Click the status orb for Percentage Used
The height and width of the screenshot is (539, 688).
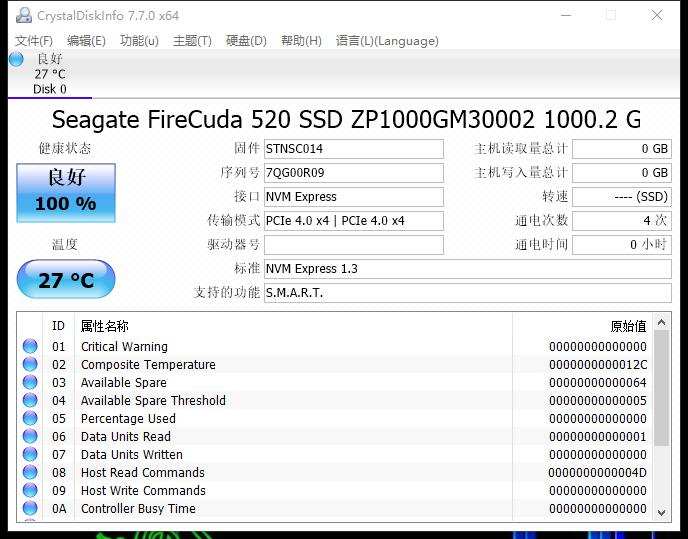click(30, 418)
